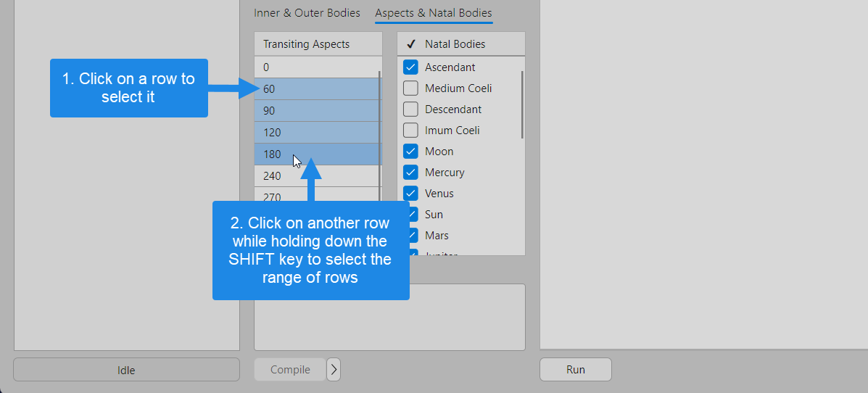Enable the Descendant checkbox
Screen dimensions: 868x393
[x=410, y=109]
